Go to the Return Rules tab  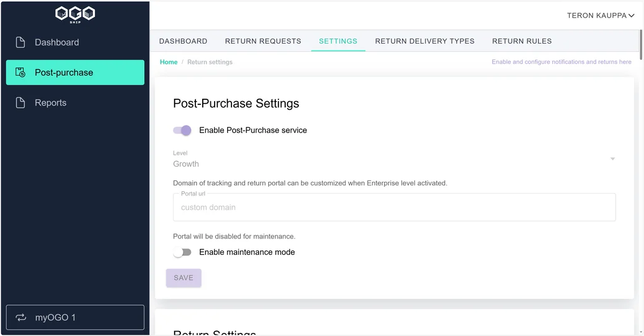[522, 41]
